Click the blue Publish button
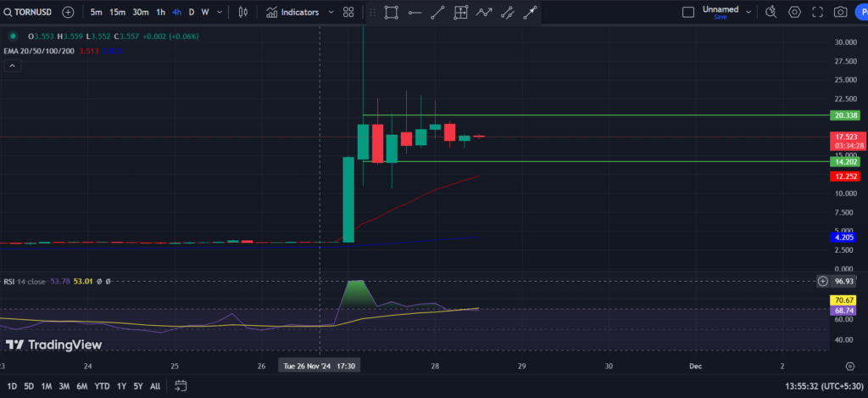The image size is (868, 398). (861, 12)
